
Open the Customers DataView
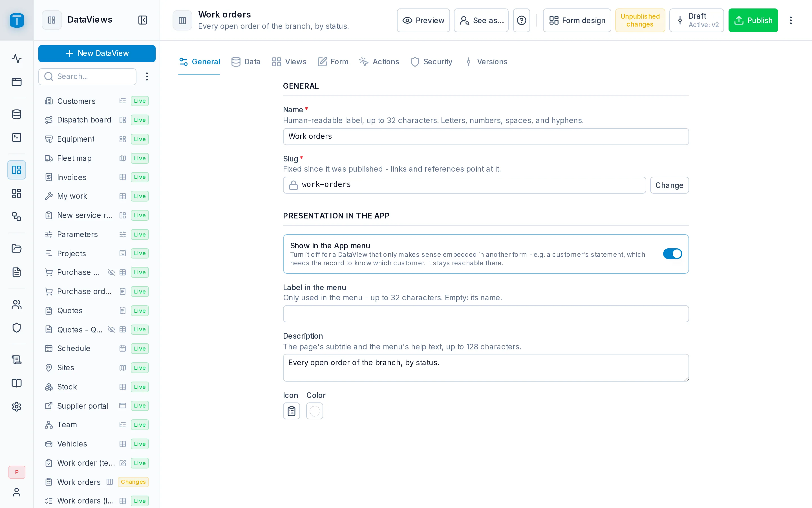click(97, 101)
